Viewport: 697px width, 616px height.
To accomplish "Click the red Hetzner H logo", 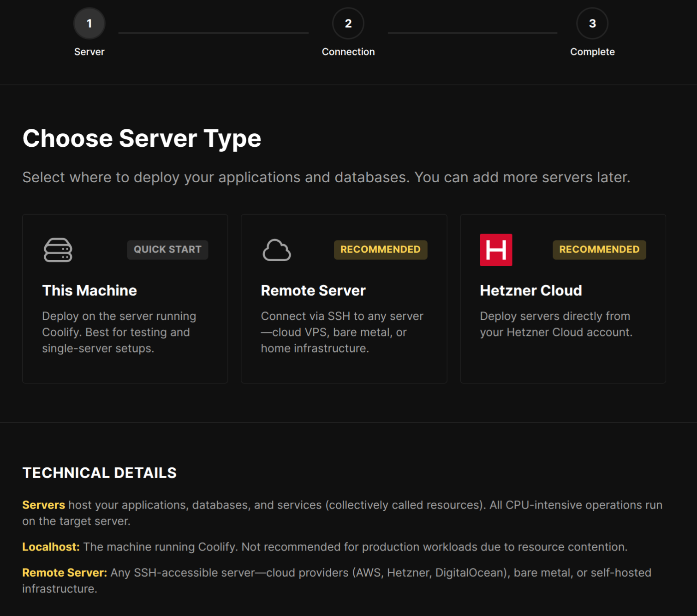I will point(496,250).
